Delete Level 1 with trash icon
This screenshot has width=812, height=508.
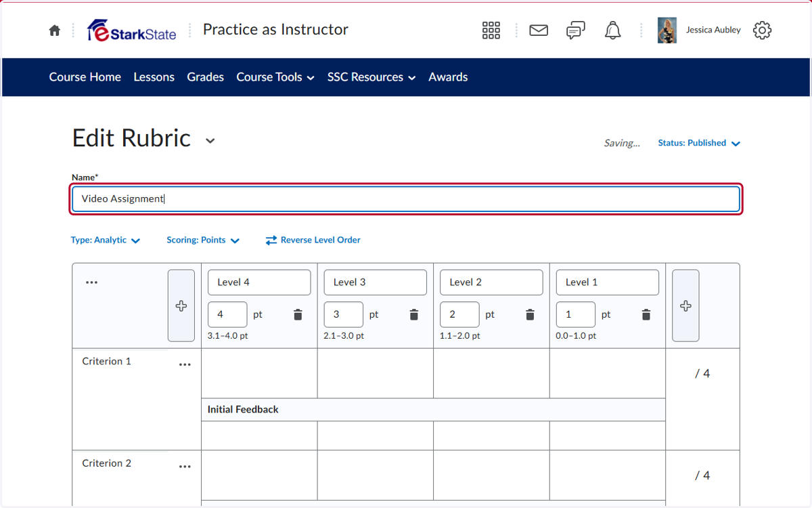coord(646,315)
